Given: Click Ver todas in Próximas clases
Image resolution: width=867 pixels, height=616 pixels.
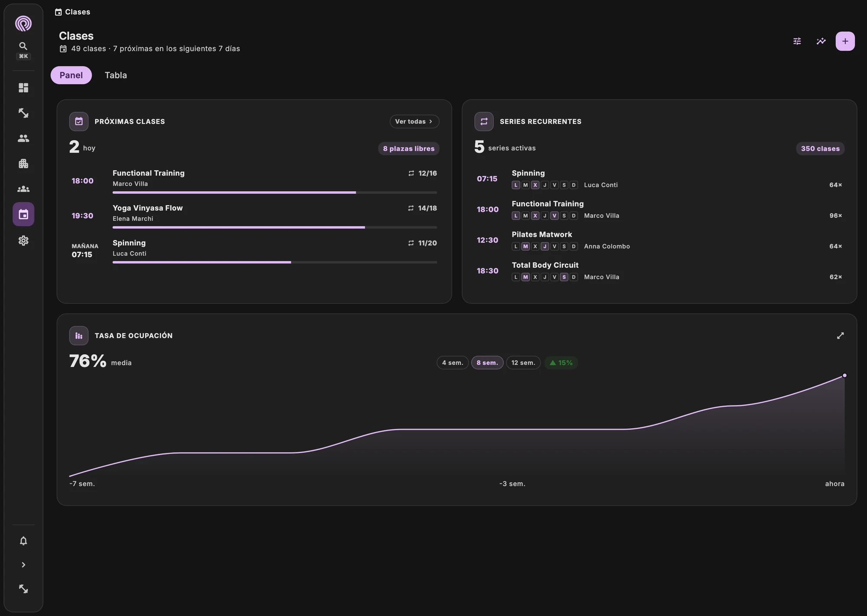Looking at the screenshot, I should [x=414, y=122].
